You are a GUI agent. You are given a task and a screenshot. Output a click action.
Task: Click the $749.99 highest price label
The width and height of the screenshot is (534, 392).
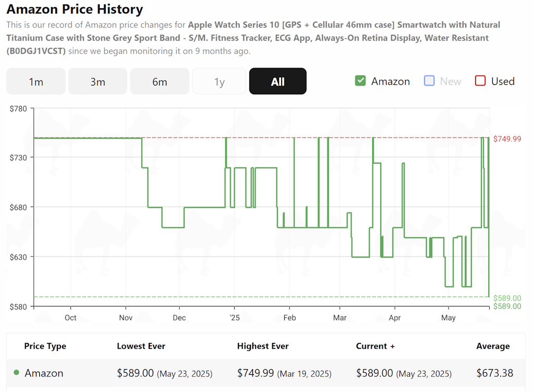click(507, 139)
